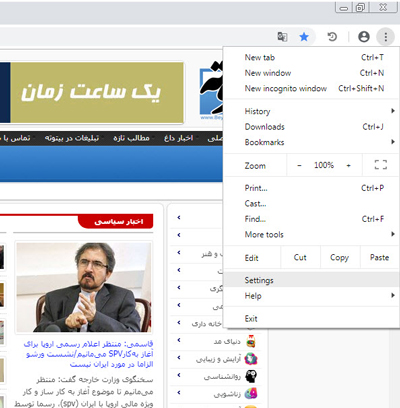Click the آرایش و زیبایی category link
The width and height of the screenshot is (400, 408).
(218, 359)
